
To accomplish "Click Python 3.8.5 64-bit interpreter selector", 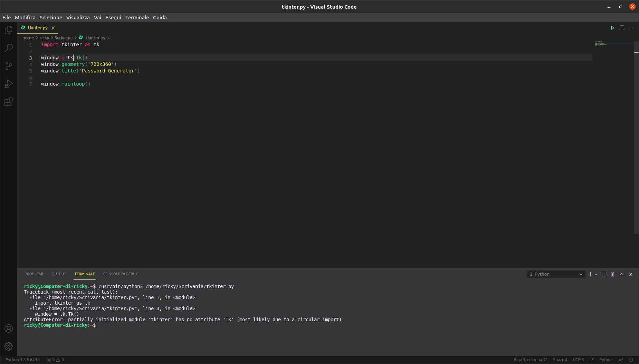I will click(x=23, y=360).
